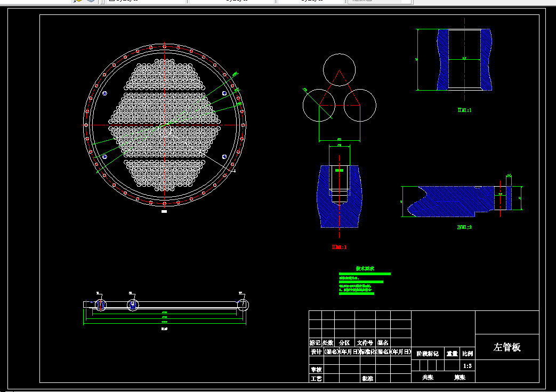
Task: Select the 文件号 header cell
Action: point(365,343)
